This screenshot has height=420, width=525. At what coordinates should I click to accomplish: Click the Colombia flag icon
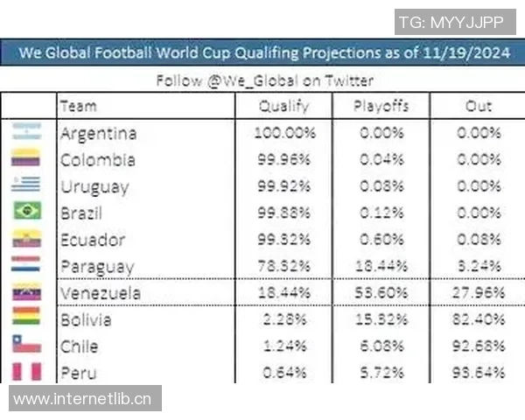click(x=26, y=159)
